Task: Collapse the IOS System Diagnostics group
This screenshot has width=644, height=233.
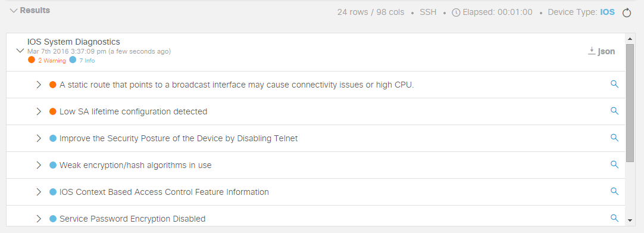Action: [20, 51]
